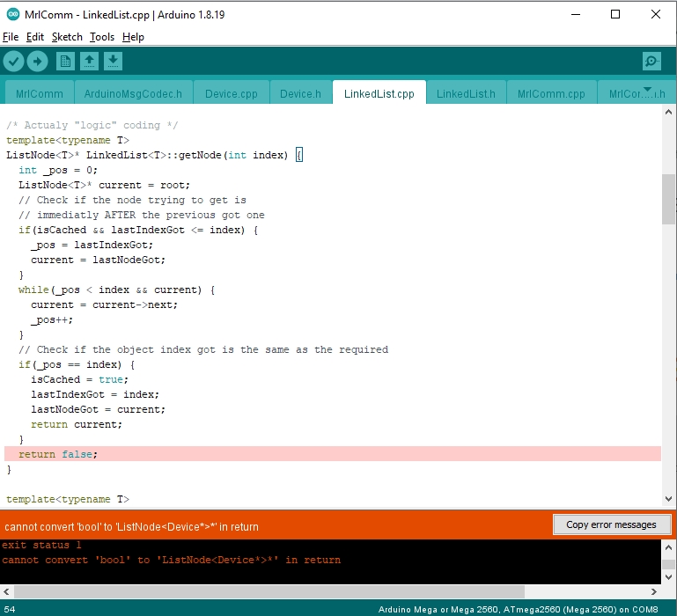Click the 'lastNodeGot = current;' line
The image size is (677, 616).
click(x=98, y=409)
